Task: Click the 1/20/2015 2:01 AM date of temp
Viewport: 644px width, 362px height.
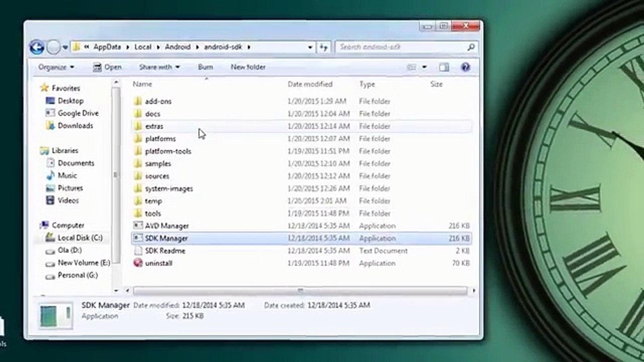Action: [318, 201]
